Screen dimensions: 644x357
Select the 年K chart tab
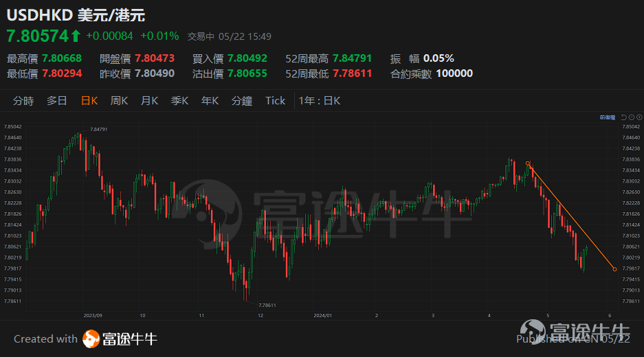pos(210,100)
